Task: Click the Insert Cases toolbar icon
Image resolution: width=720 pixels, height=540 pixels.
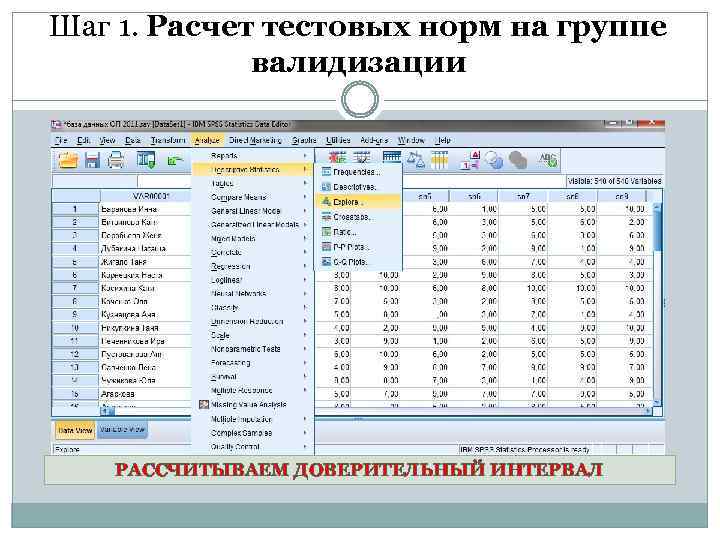Action: pyautogui.click(x=338, y=159)
